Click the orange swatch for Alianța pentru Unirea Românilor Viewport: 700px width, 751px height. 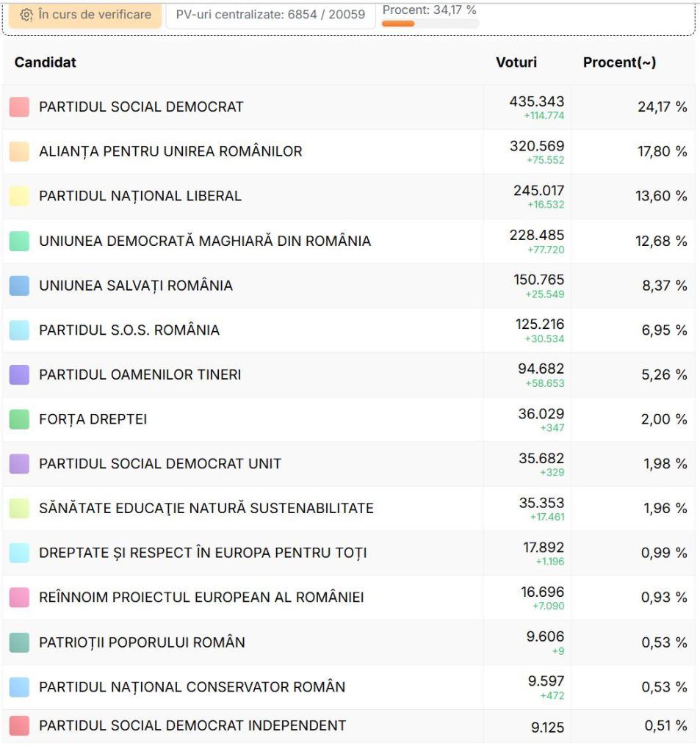19,152
